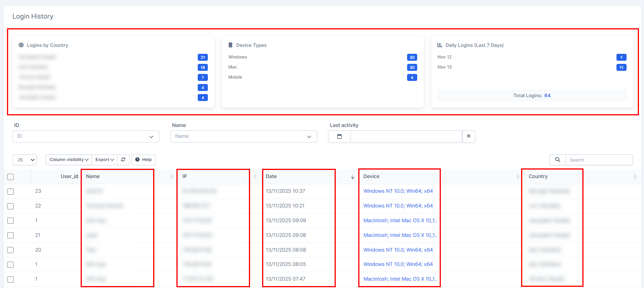The image size is (644, 288).
Task: Expand the Name filter dropdown
Action: 243,136
